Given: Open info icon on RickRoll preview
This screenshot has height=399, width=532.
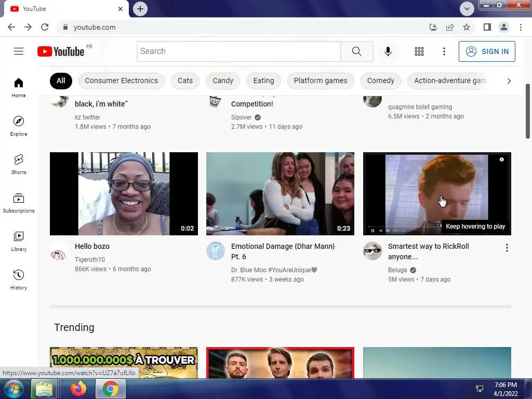Looking at the screenshot, I should click(501, 159).
